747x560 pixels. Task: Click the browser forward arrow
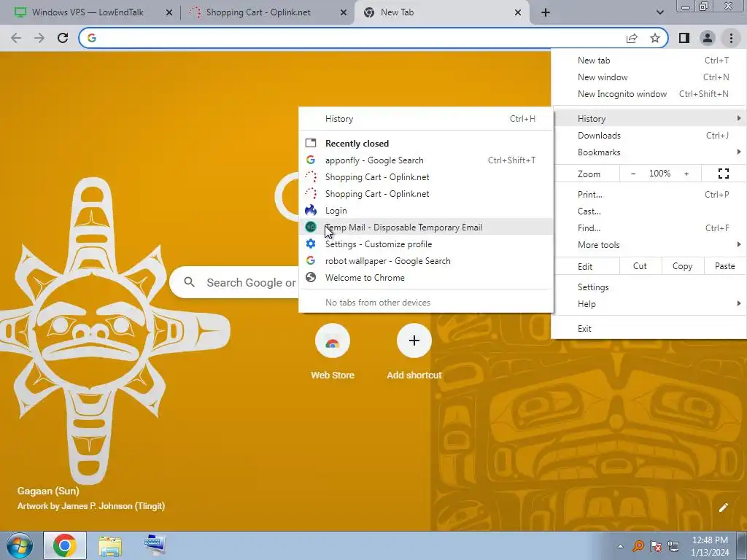pos(39,38)
